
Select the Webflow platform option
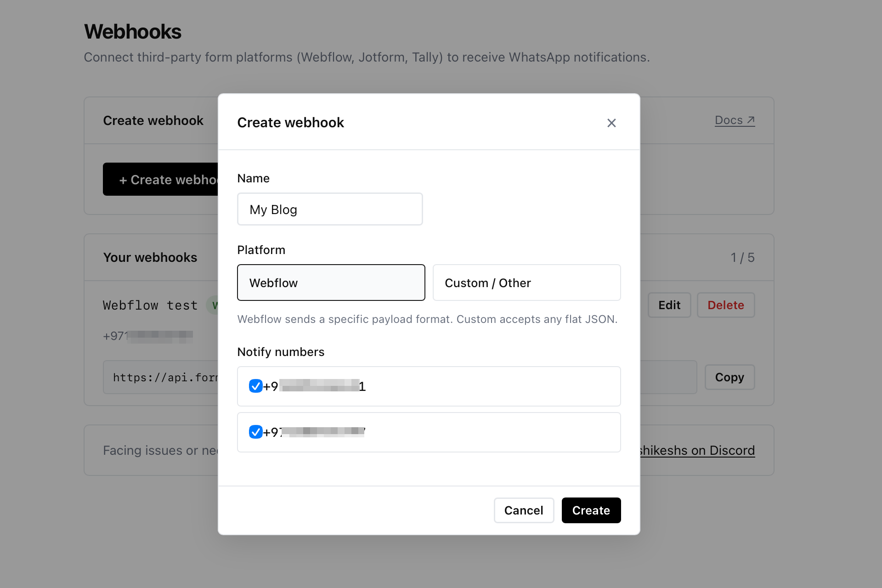pos(331,283)
